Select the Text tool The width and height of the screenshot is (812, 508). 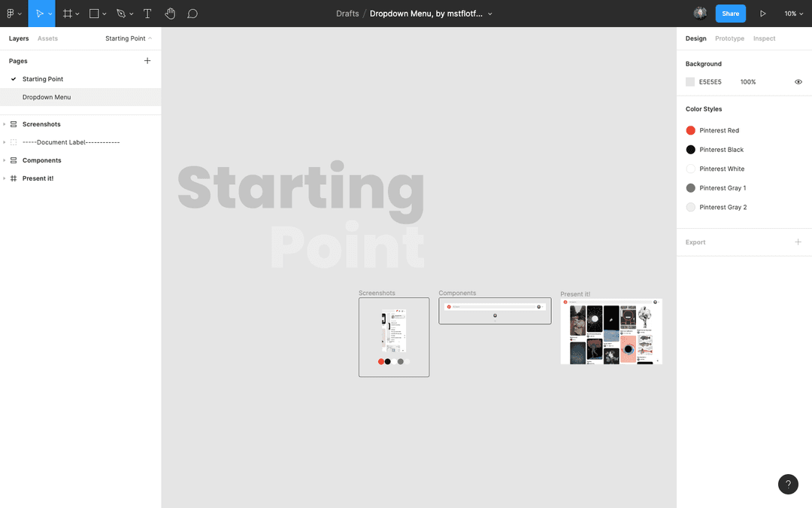tap(147, 13)
